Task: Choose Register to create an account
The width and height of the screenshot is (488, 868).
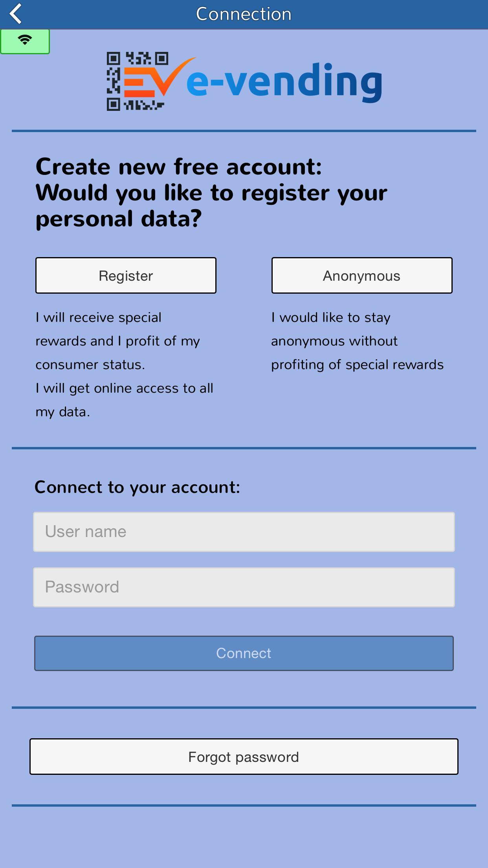Action: click(x=126, y=275)
